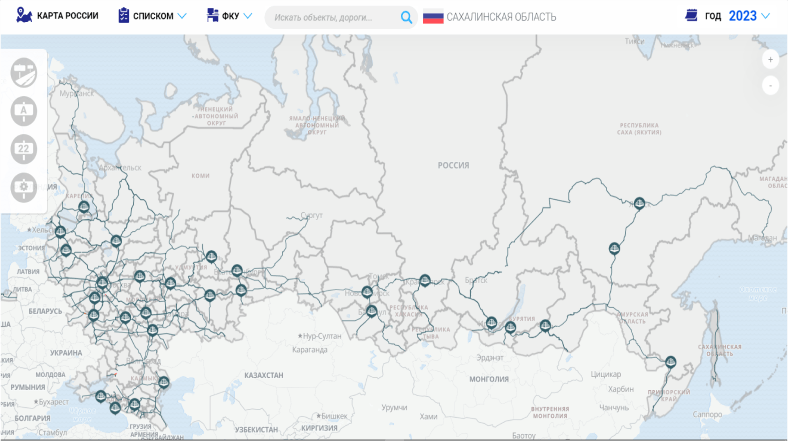This screenshot has width=788, height=441.
Task: Click the Хабаровск region's Харбин label
Action: 621,389
